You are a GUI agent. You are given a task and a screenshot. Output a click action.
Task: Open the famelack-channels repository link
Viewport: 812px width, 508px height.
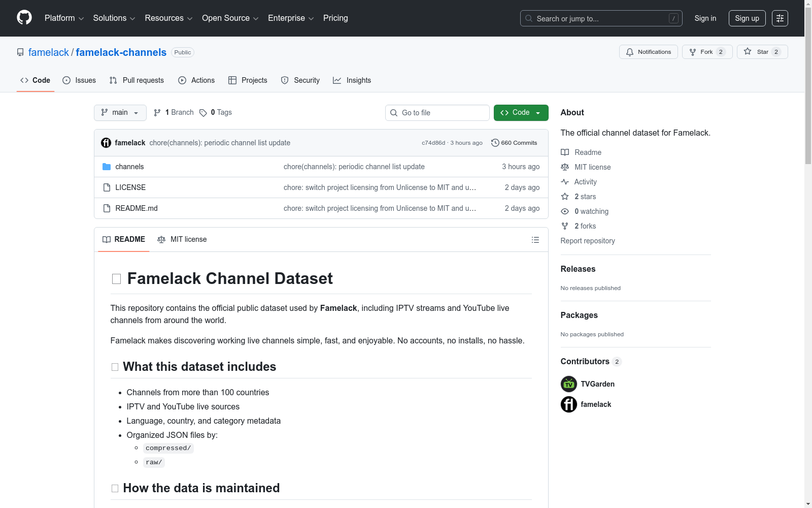pyautogui.click(x=121, y=52)
